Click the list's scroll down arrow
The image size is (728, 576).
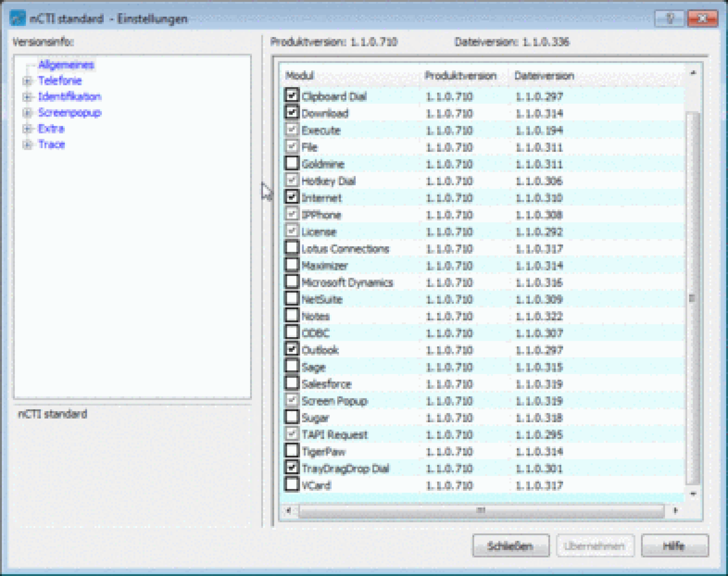tap(693, 494)
